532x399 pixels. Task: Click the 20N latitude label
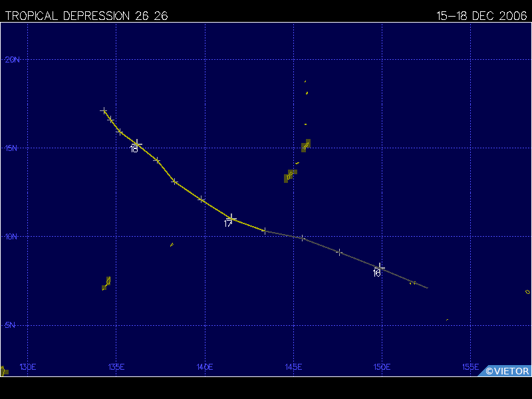pos(13,60)
